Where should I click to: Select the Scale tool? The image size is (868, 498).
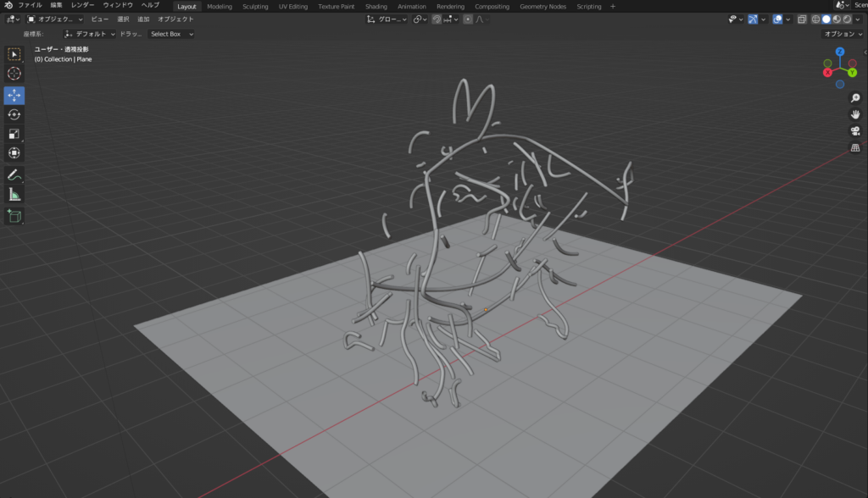(x=14, y=134)
